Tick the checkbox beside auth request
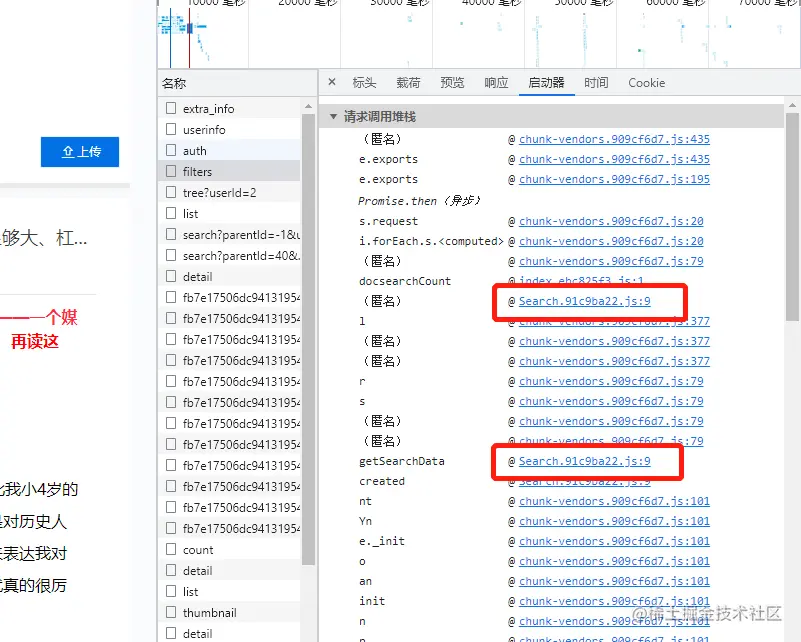The height and width of the screenshot is (642, 801). pos(171,150)
